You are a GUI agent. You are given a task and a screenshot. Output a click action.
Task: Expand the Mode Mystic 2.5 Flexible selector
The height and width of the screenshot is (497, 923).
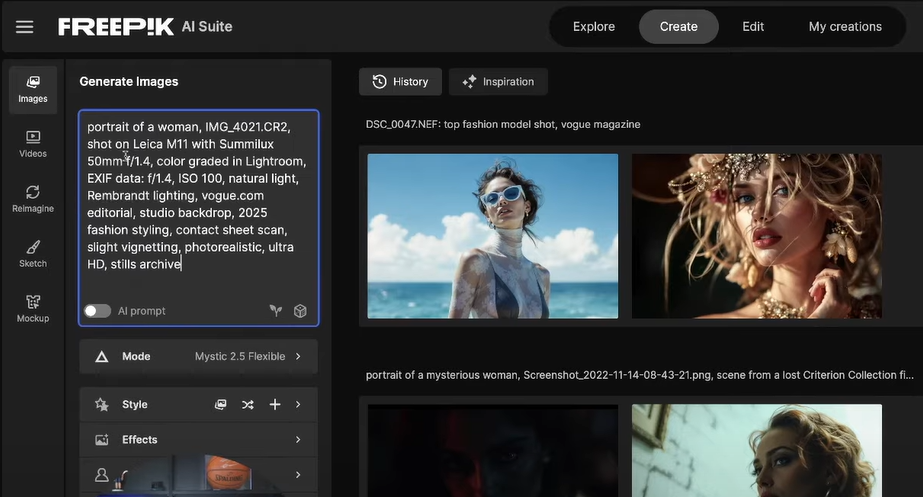tap(198, 357)
